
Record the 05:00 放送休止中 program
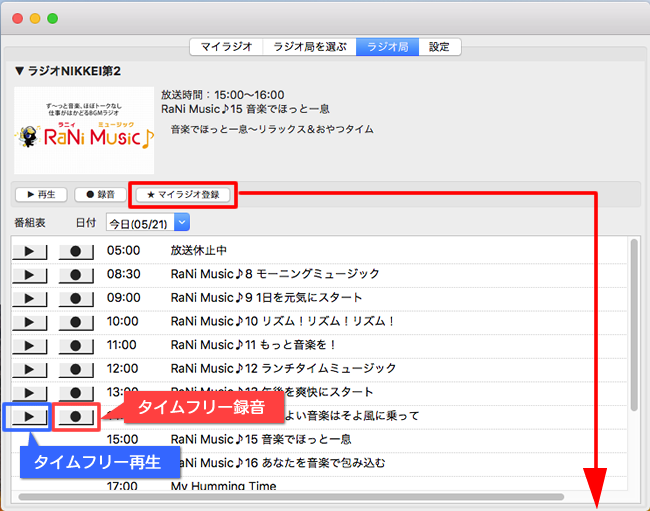point(76,251)
